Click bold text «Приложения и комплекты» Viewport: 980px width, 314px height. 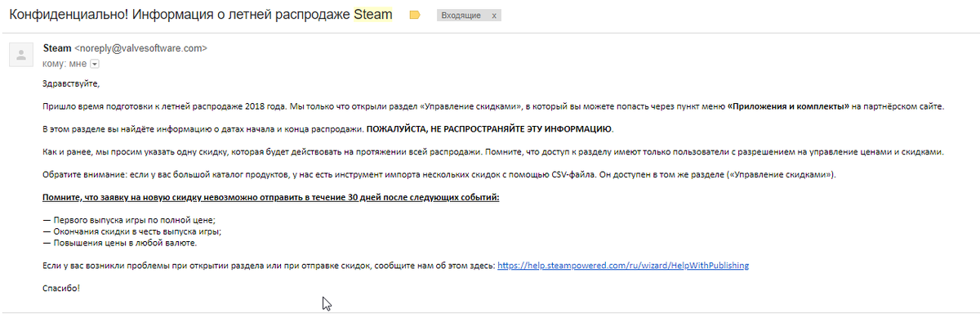click(x=788, y=106)
